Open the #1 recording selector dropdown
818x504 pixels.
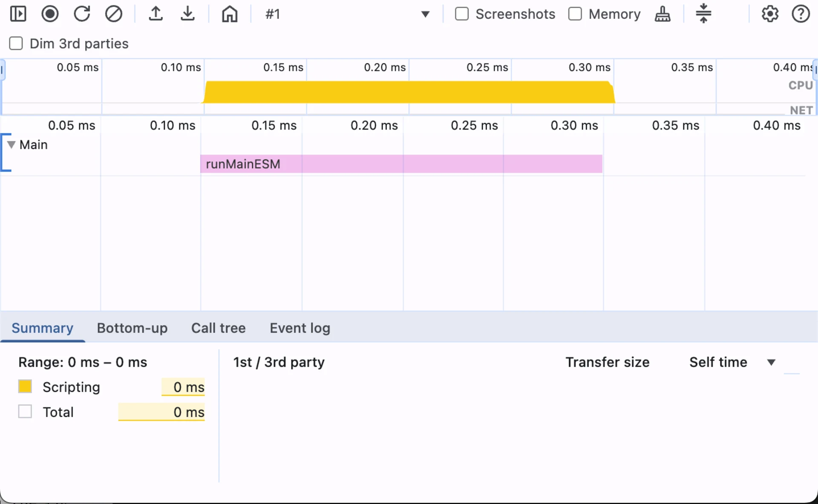point(425,14)
